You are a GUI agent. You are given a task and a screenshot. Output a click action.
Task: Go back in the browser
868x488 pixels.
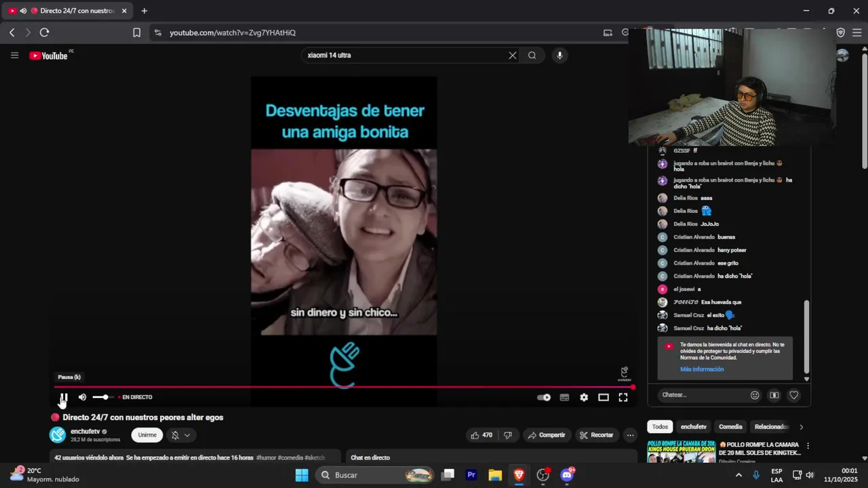point(12,33)
